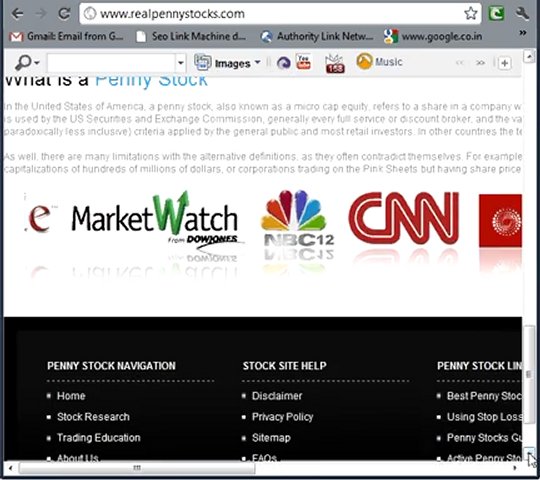
Task: Reload the page with the refresh icon
Action: click(64, 14)
